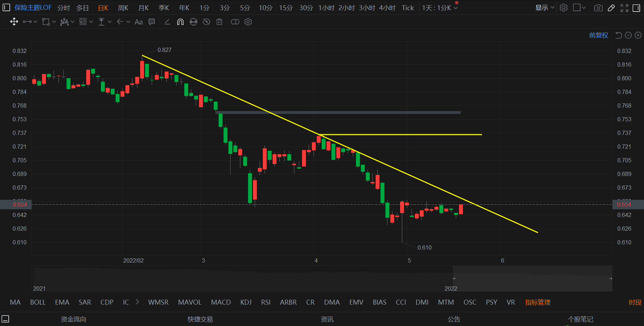Viewport: 644px width, 326px height.
Task: Expand the line segment tool dropdown arrow
Action: click(35, 22)
